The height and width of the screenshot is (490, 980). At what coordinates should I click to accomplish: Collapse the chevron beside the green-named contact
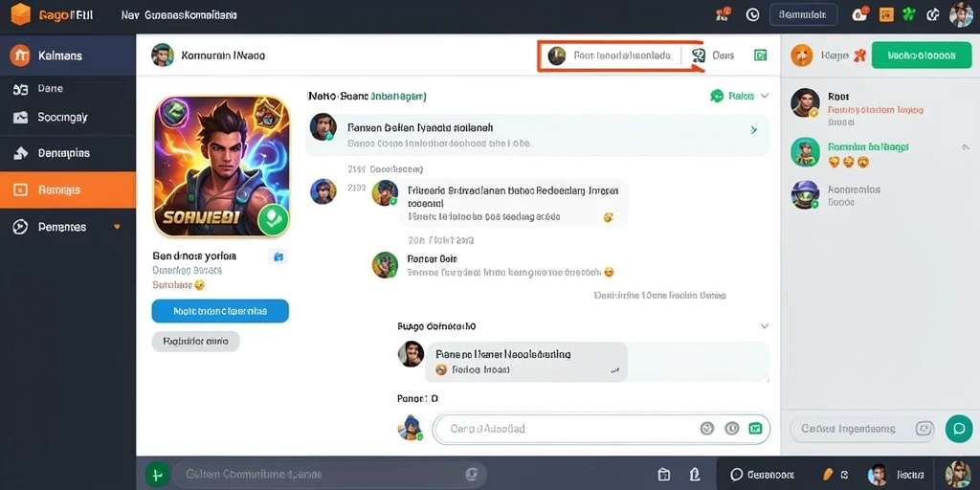(963, 146)
